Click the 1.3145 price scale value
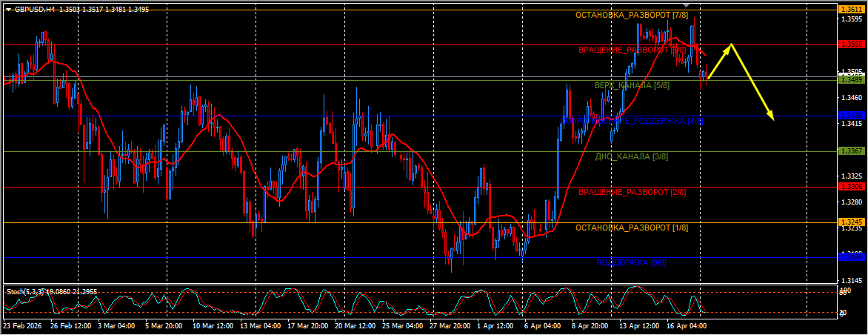This screenshot has height=335, width=868. tap(850, 281)
